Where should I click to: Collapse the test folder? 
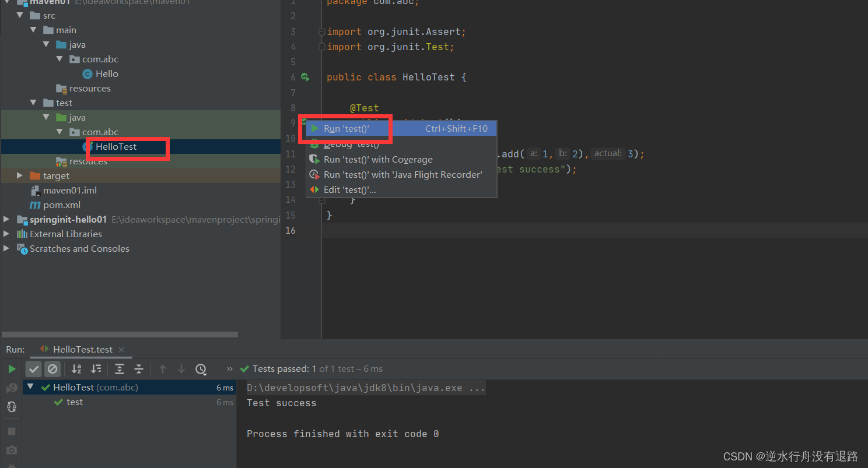34,103
